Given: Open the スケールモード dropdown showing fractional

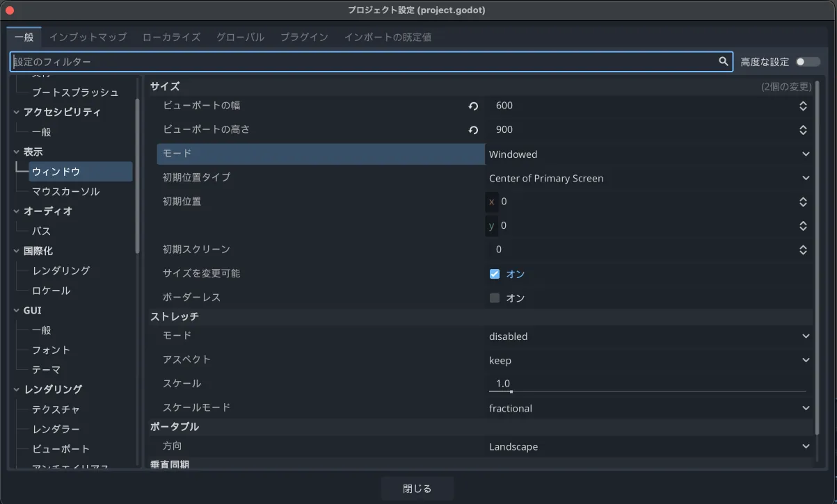Looking at the screenshot, I should coord(647,408).
